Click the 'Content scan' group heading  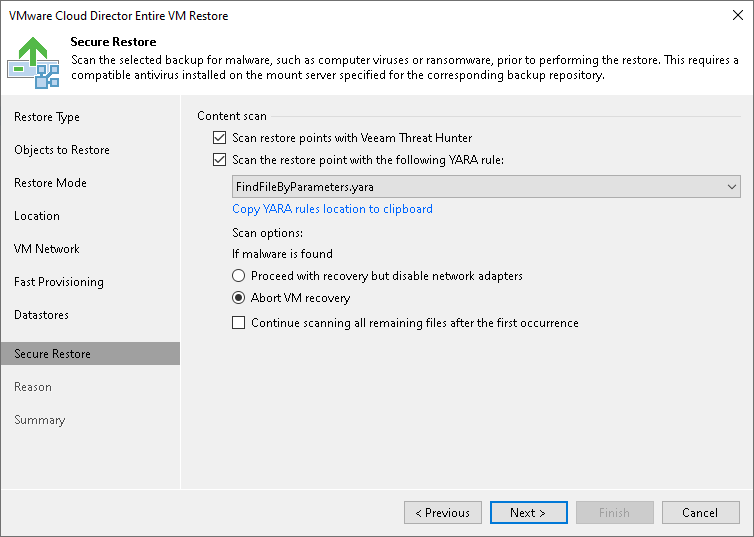point(232,116)
